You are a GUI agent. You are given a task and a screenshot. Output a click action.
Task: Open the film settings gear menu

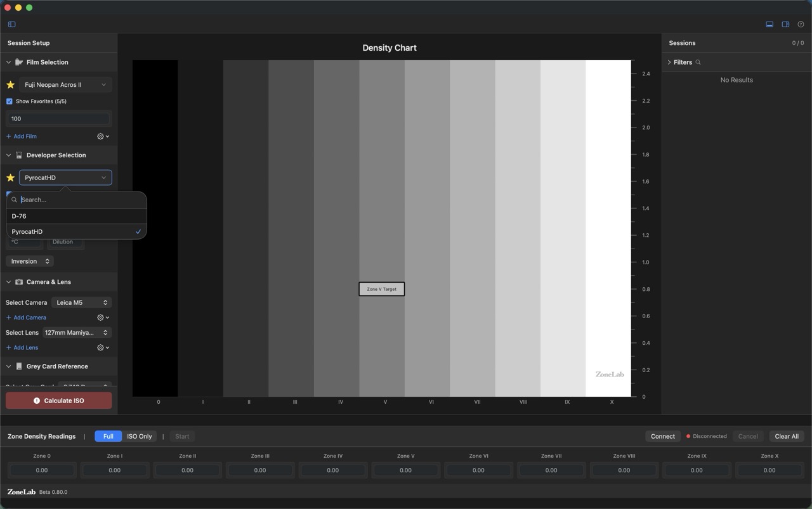tap(103, 136)
